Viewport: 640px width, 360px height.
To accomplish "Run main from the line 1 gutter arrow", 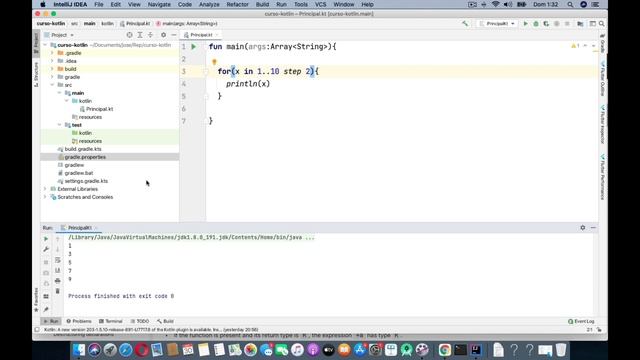I will pyautogui.click(x=193, y=47).
